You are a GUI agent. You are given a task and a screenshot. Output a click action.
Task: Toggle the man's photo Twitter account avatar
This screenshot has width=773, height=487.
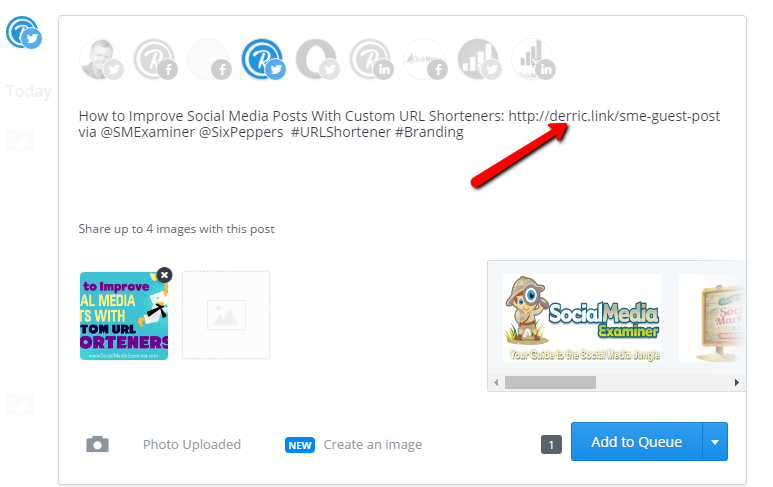tap(101, 59)
